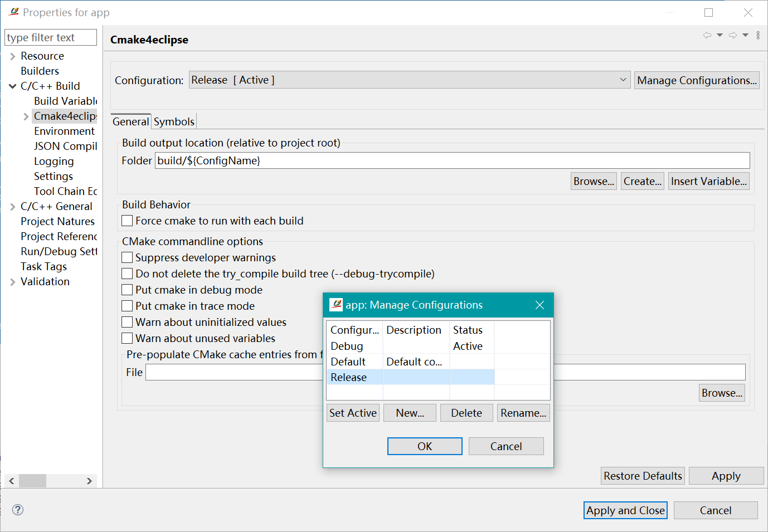The width and height of the screenshot is (768, 532).
Task: Click Set Active in configurations dialog
Action: click(353, 413)
